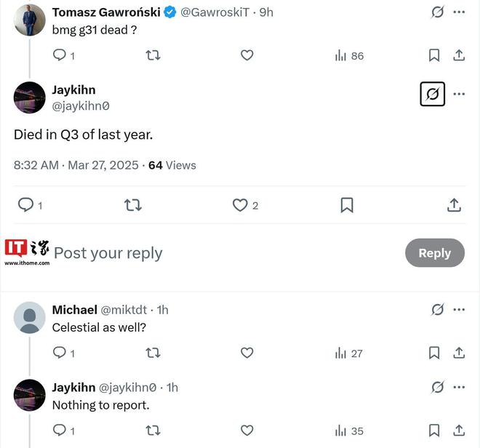Click the boxed Grok icon beside Jaykihn
The width and height of the screenshot is (480, 448).
coord(432,94)
